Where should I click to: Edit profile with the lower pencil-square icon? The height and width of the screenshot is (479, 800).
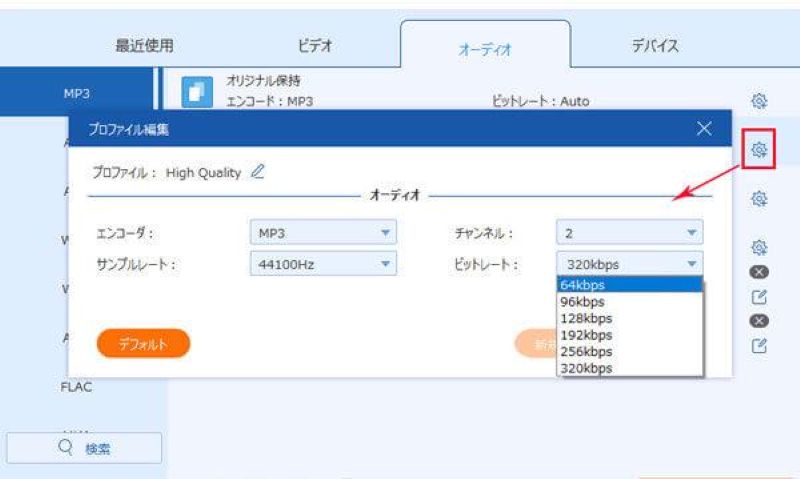pos(759,345)
